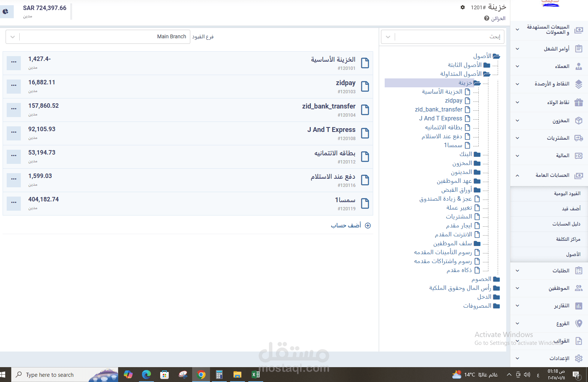Open File Explorer from the taskbar
This screenshot has height=382, width=588.
pos(238,375)
